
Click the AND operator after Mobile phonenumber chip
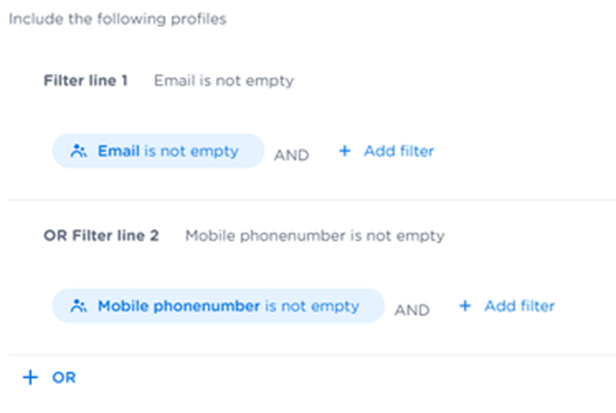tap(411, 310)
